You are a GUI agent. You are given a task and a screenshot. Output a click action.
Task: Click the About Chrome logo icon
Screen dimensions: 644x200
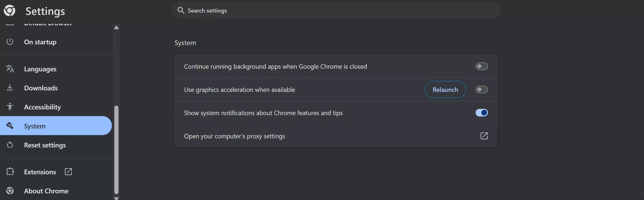click(x=10, y=191)
